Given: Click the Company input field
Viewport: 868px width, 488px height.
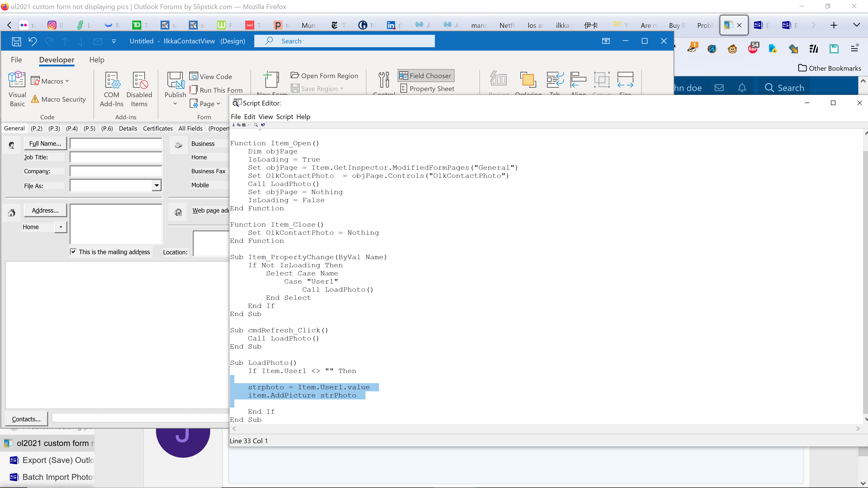Looking at the screenshot, I should tap(116, 171).
